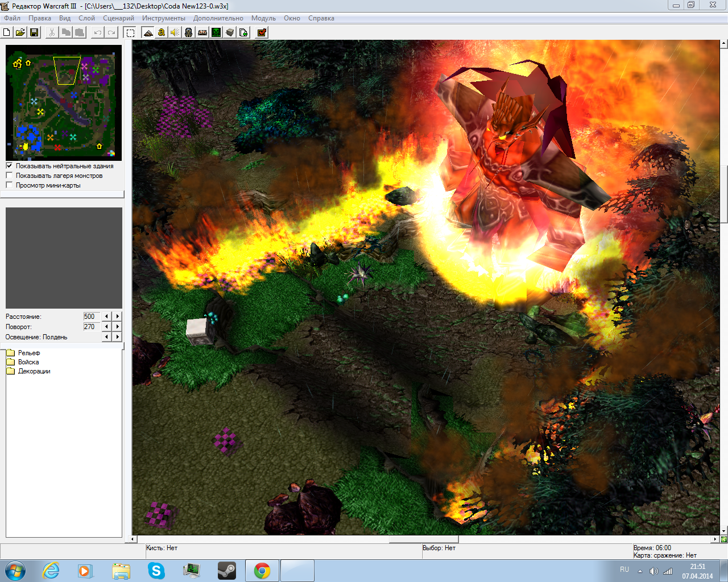Image resolution: width=728 pixels, height=582 pixels.
Task: Save the map using the floppy icon
Action: click(x=34, y=32)
